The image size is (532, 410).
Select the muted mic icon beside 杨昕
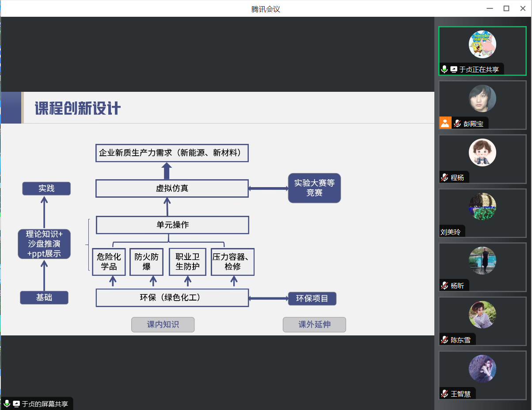(445, 286)
